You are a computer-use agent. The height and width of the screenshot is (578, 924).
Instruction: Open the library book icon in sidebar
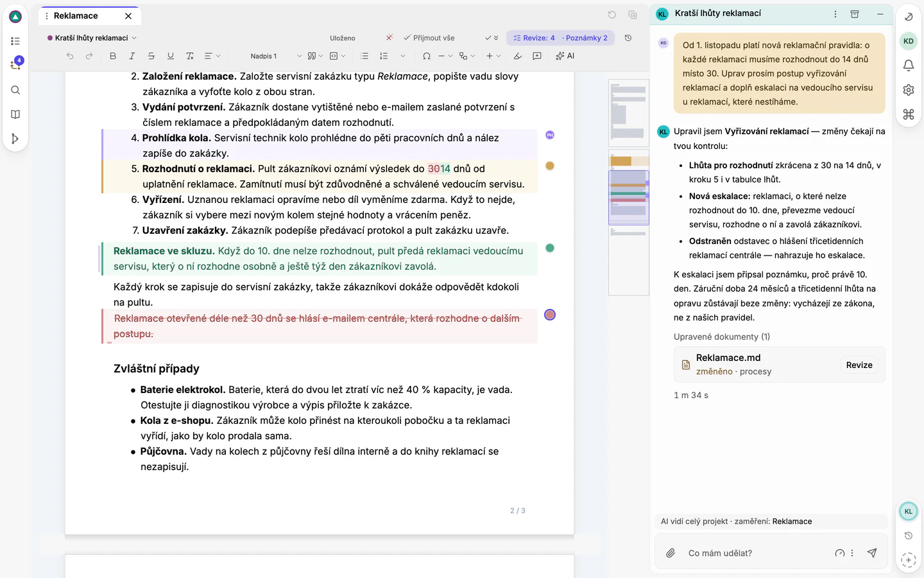[15, 114]
